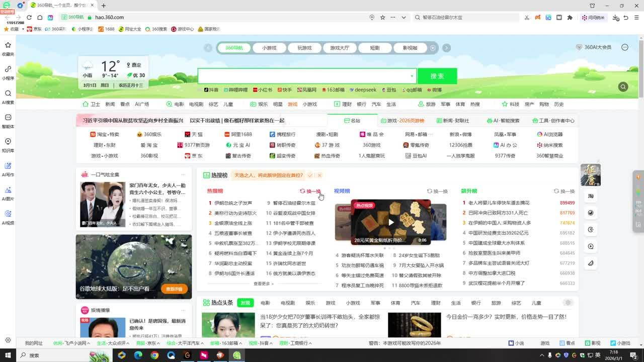
Task: Click the browser home button
Action: tap(40, 18)
